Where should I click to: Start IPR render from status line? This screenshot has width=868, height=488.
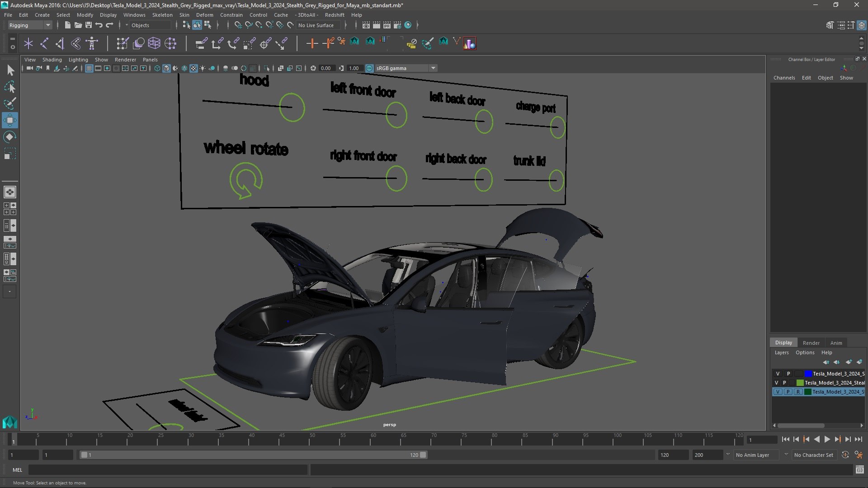click(387, 25)
